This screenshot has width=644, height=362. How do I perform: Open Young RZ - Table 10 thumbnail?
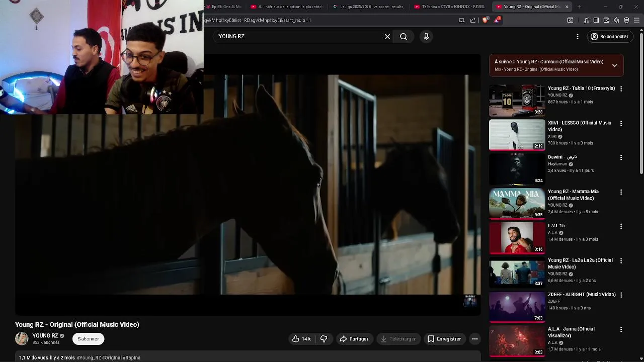coord(517,100)
